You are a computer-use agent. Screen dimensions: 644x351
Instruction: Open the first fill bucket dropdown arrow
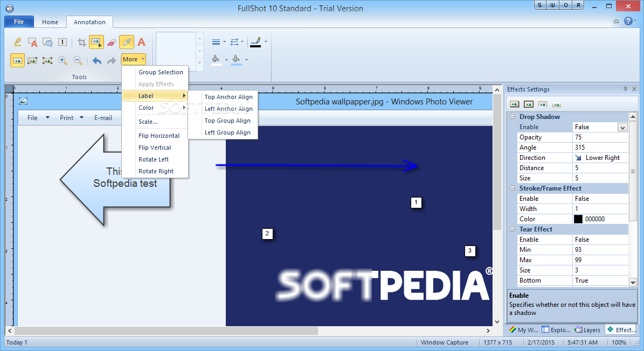[x=226, y=60]
